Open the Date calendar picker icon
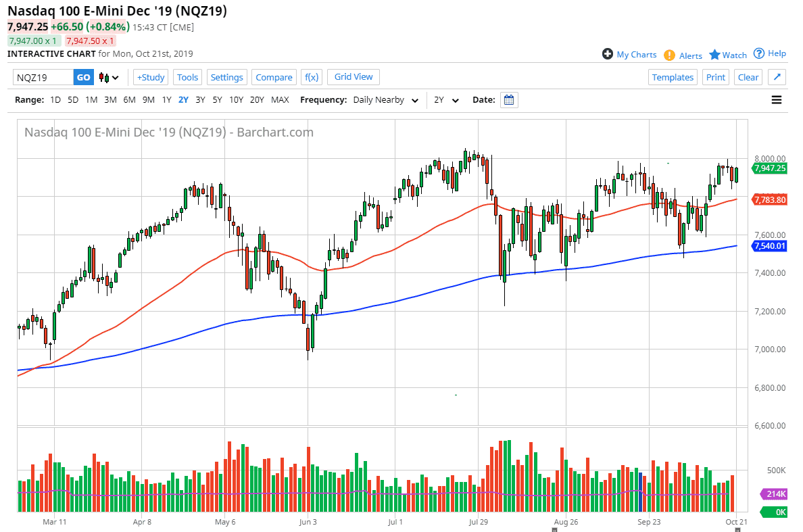803x532 pixels. click(x=508, y=99)
